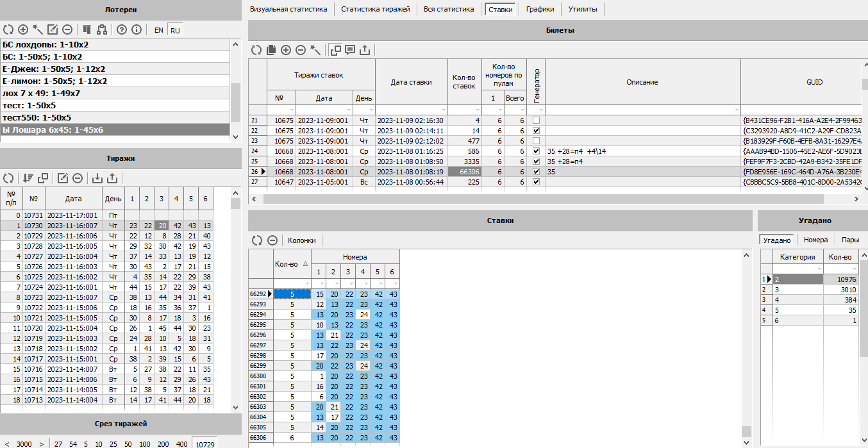Open help question mark icon
This screenshot has height=448, width=868.
(x=122, y=29)
